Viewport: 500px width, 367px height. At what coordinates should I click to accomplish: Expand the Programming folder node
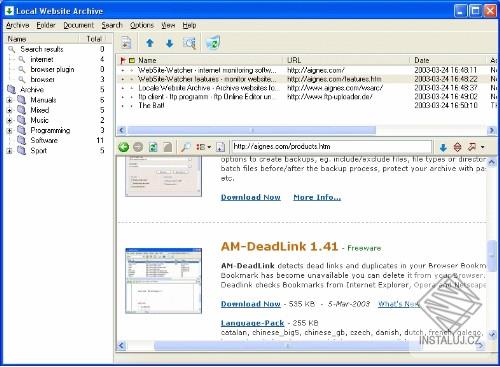pos(10,130)
